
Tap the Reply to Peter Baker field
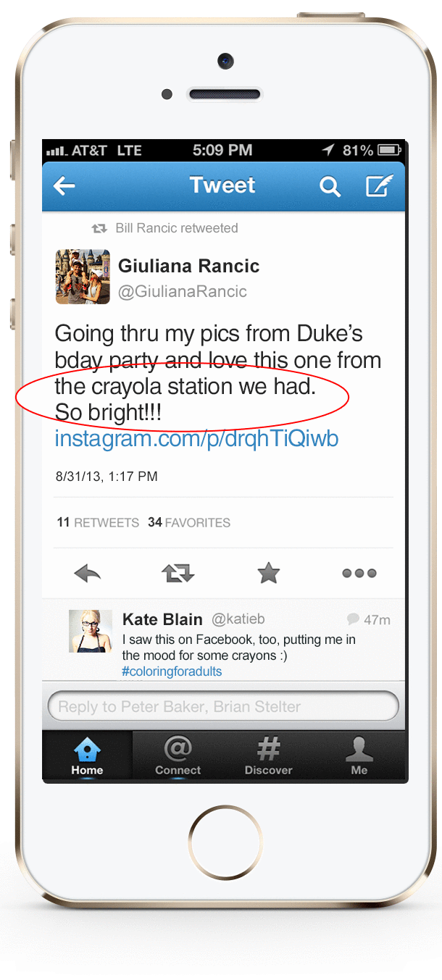click(x=223, y=706)
